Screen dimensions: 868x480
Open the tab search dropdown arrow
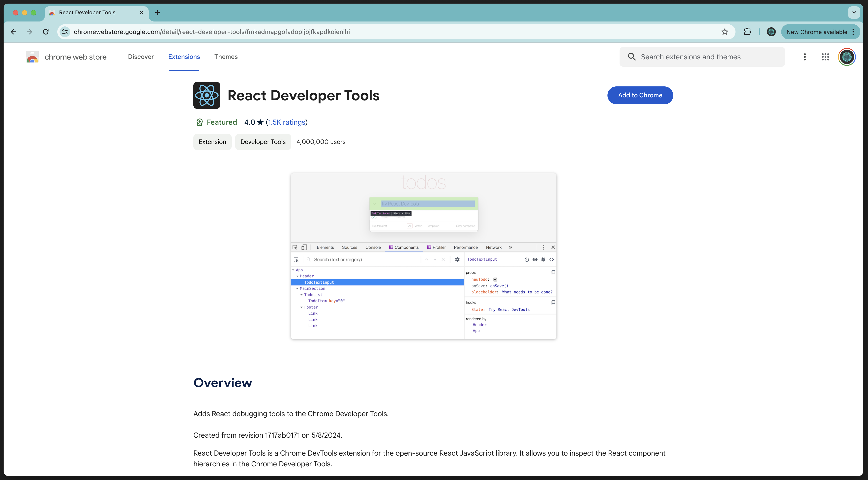click(854, 13)
